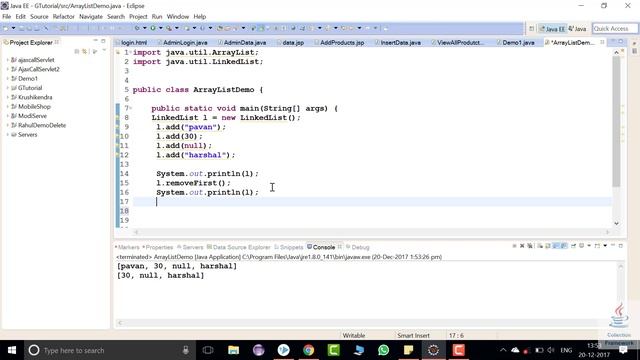This screenshot has width=640, height=360.
Task: Open the Run icon dropdown arrow
Action: coord(160,28)
